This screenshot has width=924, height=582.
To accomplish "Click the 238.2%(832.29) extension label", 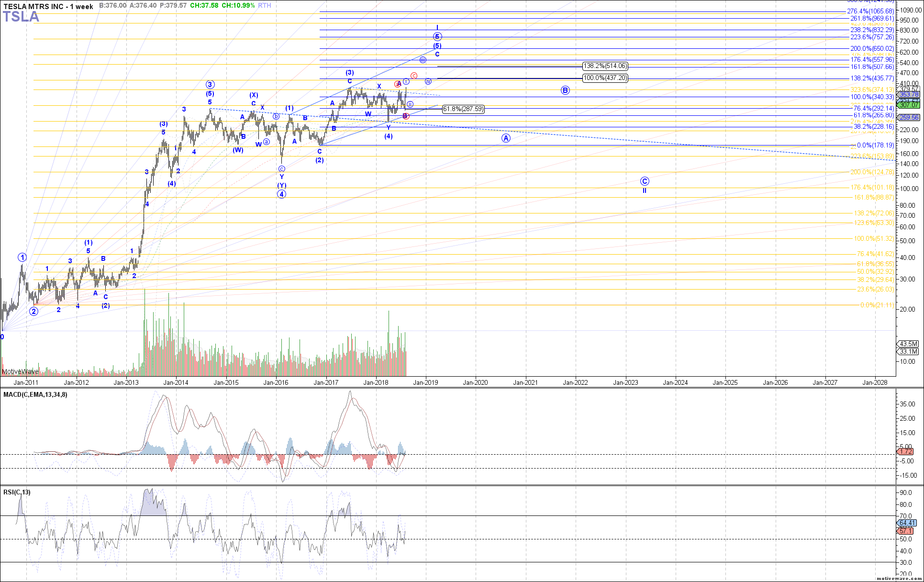I will 872,30.
